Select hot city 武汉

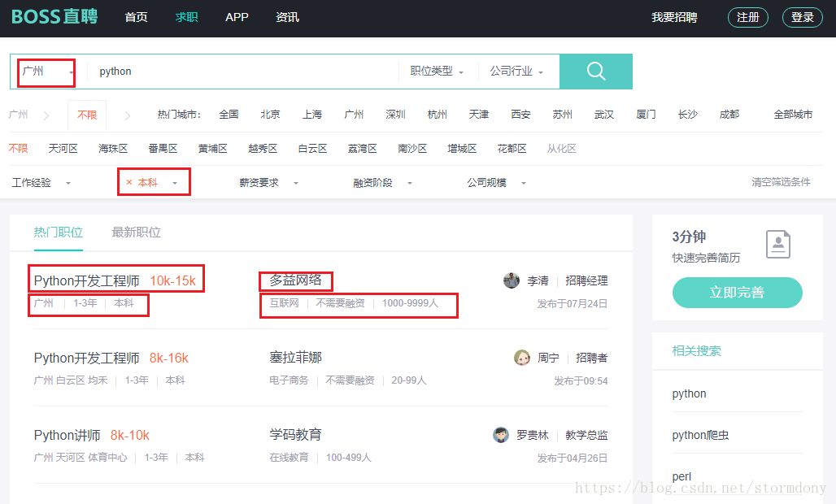[604, 115]
